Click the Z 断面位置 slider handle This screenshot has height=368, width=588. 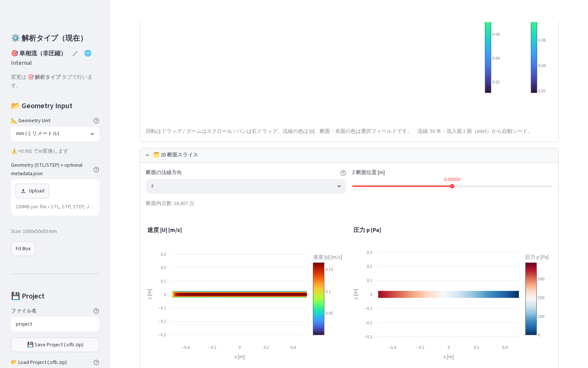452,186
